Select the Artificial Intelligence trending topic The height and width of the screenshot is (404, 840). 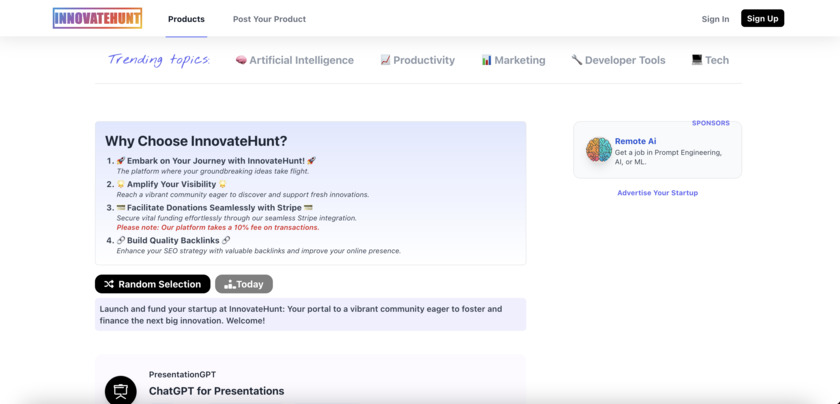tap(301, 60)
